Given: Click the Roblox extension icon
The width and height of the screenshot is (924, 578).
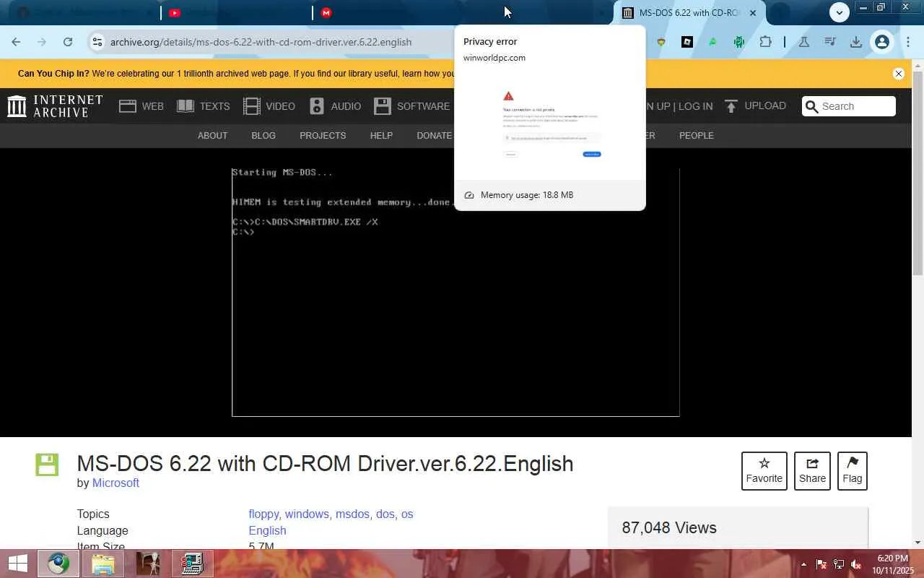Looking at the screenshot, I should click(687, 42).
